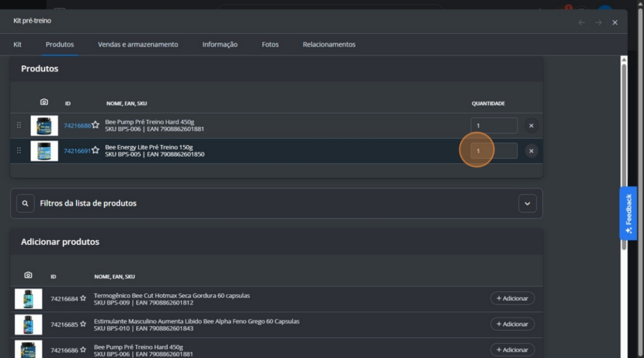Click camera column icon in Adicionar produtos
Image resolution: width=644 pixels, height=358 pixels.
pyautogui.click(x=28, y=275)
